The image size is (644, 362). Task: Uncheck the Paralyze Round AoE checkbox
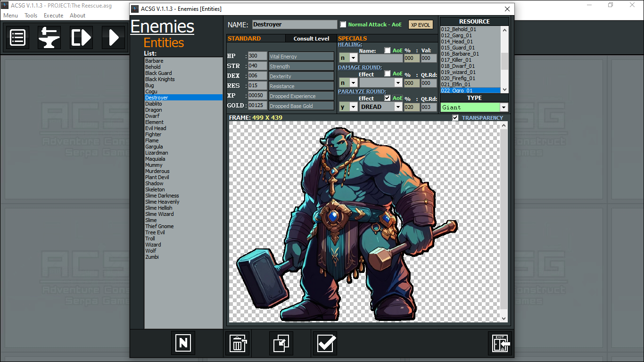pyautogui.click(x=388, y=98)
